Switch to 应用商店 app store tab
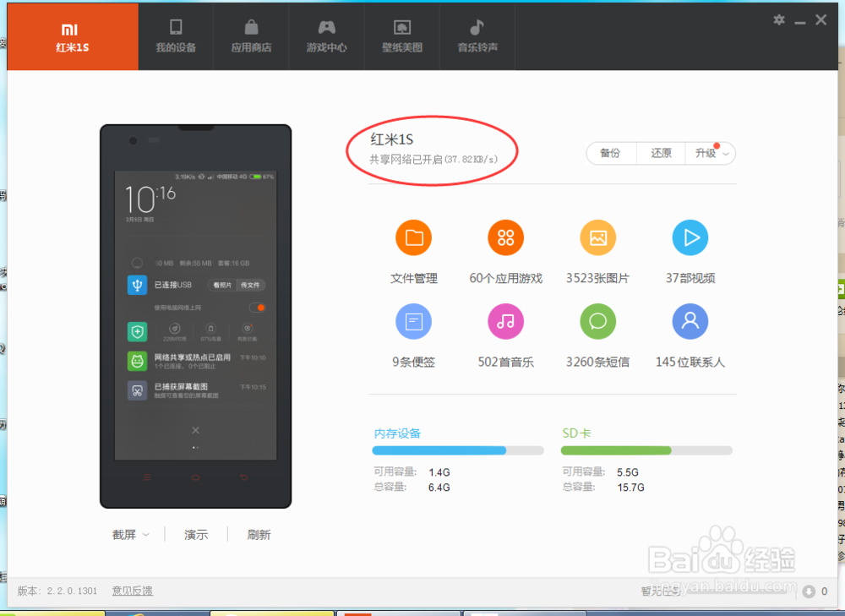845x616 pixels. [x=251, y=36]
